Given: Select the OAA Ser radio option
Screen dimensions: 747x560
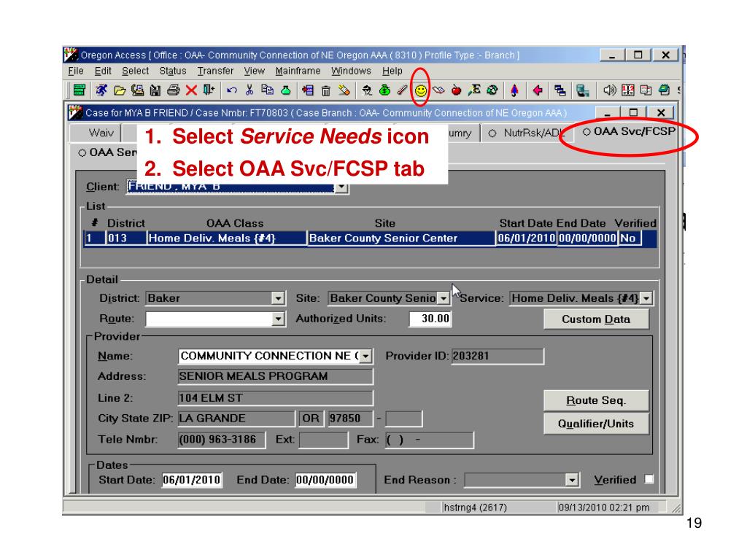Looking at the screenshot, I should [x=82, y=153].
